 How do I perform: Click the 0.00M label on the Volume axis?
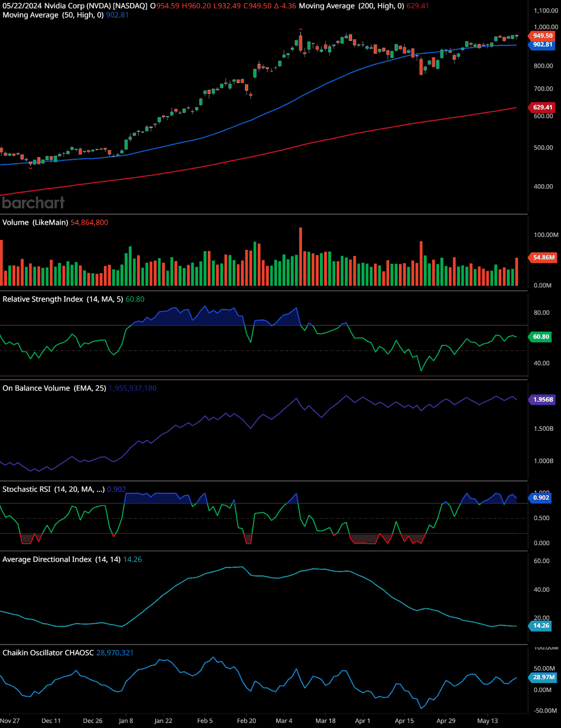pos(543,285)
